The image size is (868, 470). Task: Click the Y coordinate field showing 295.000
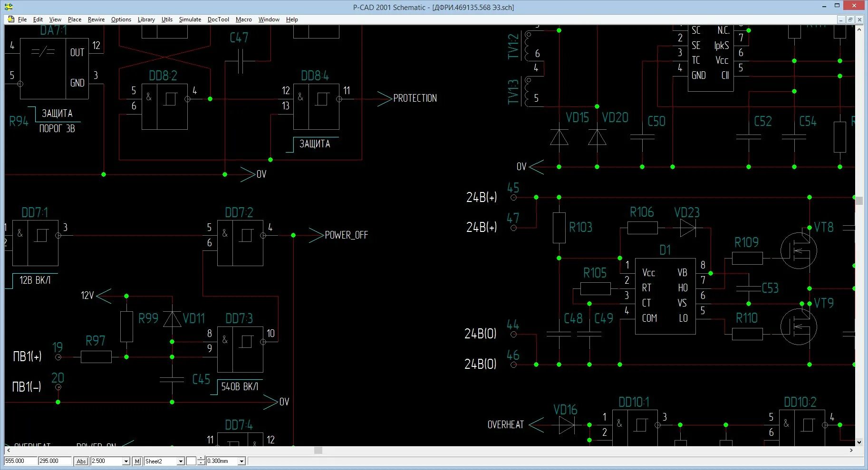(55, 461)
